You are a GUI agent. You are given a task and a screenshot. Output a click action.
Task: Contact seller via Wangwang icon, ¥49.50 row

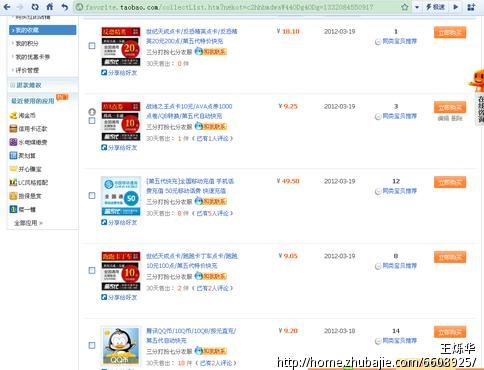pos(210,201)
